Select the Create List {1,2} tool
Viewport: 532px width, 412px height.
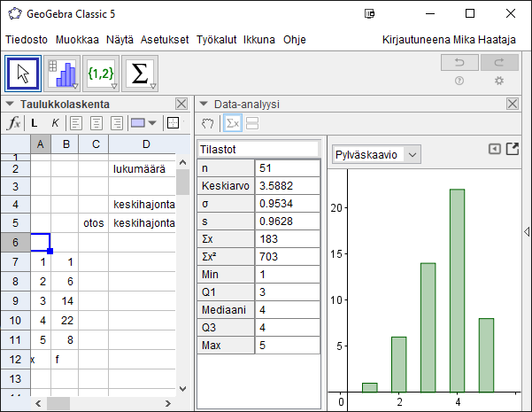[102, 74]
